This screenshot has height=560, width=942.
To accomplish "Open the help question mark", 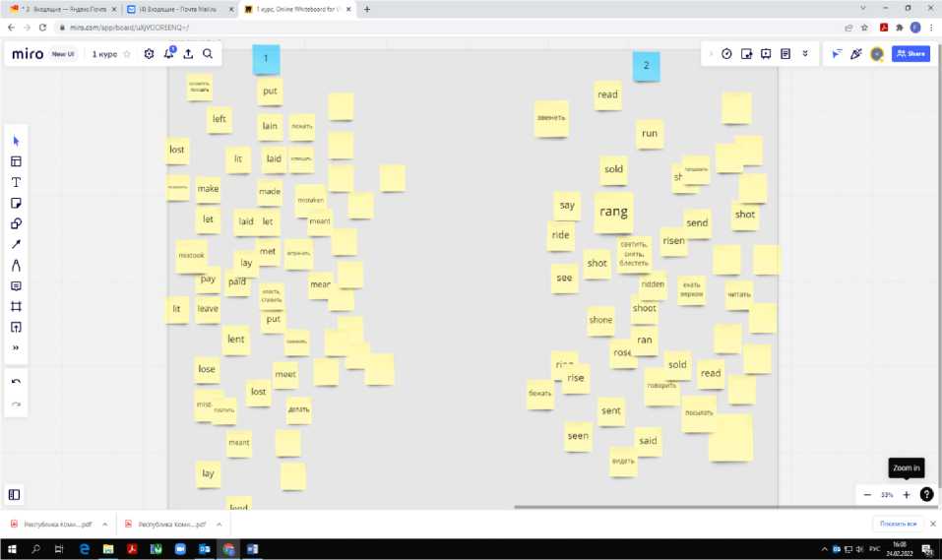I will click(926, 494).
